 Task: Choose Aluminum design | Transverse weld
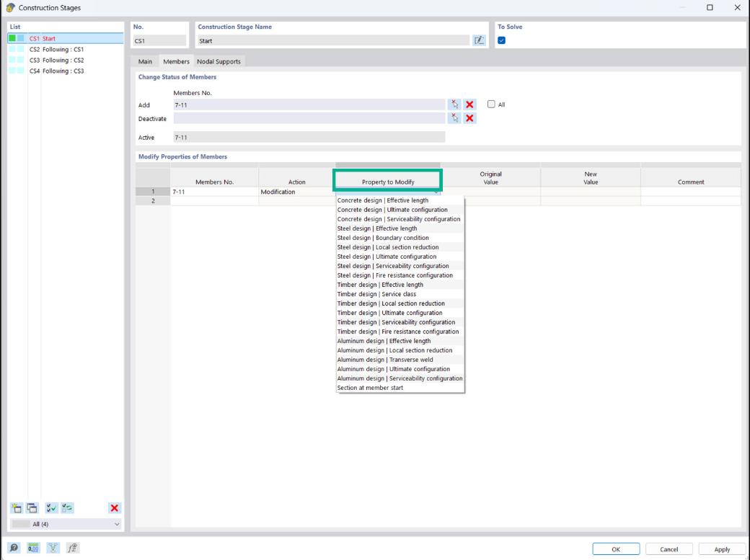click(x=400, y=360)
